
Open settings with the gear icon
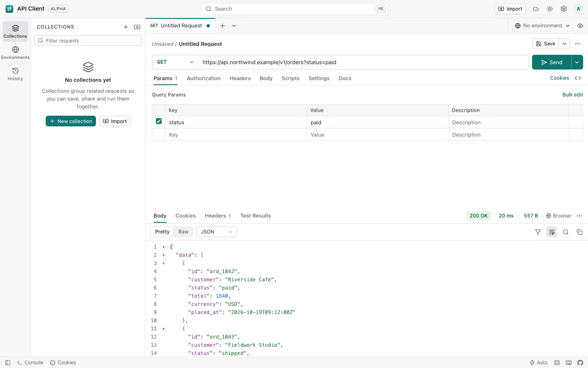563,9
